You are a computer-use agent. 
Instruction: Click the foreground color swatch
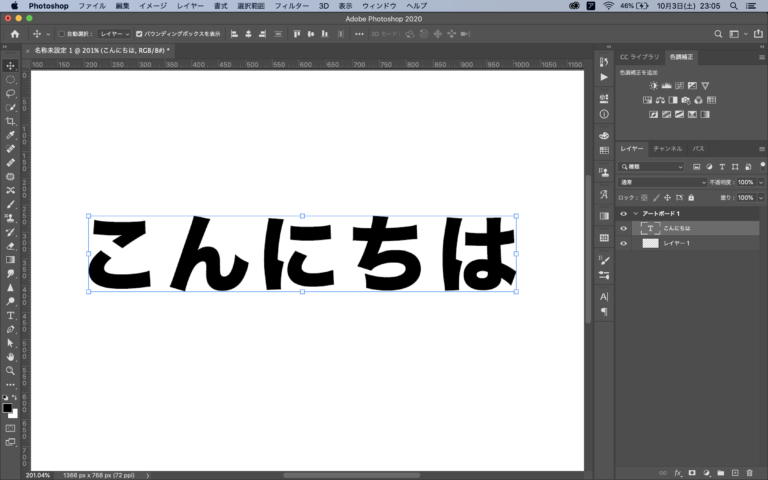(x=8, y=407)
